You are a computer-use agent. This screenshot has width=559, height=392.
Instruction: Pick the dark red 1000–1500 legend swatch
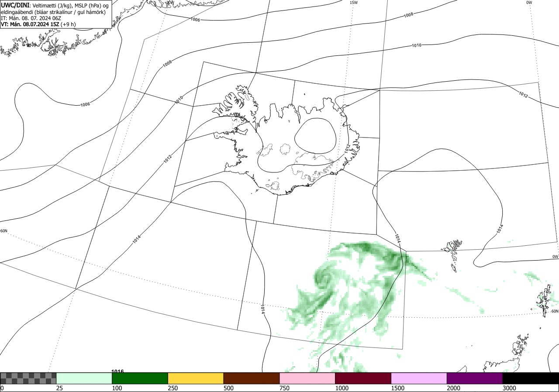pos(363,378)
